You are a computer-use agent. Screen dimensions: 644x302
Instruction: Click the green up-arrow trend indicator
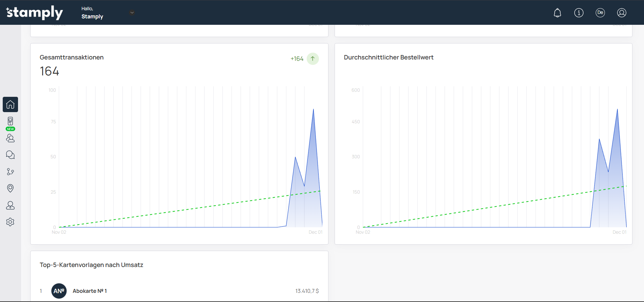(312, 59)
